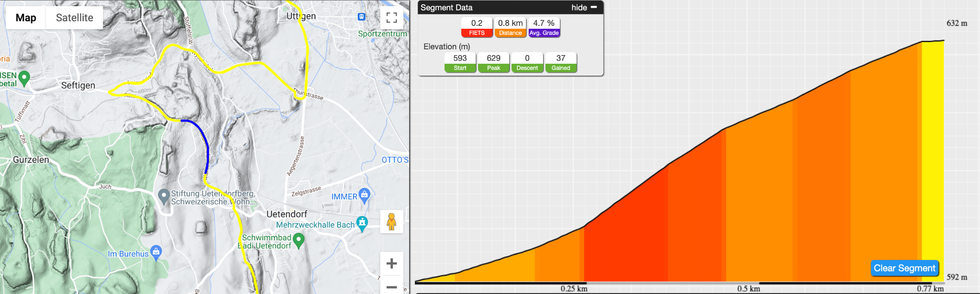Click the yellow section of elevation profile

click(933, 160)
